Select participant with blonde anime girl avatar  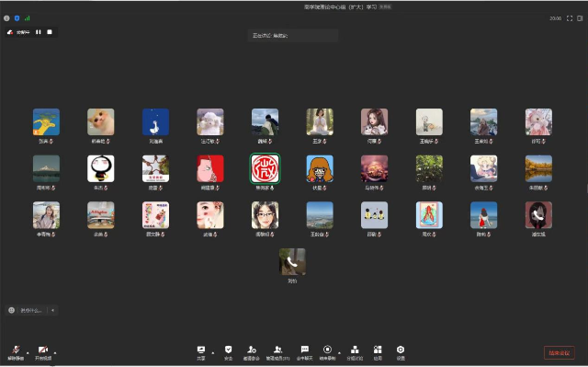[x=484, y=168]
